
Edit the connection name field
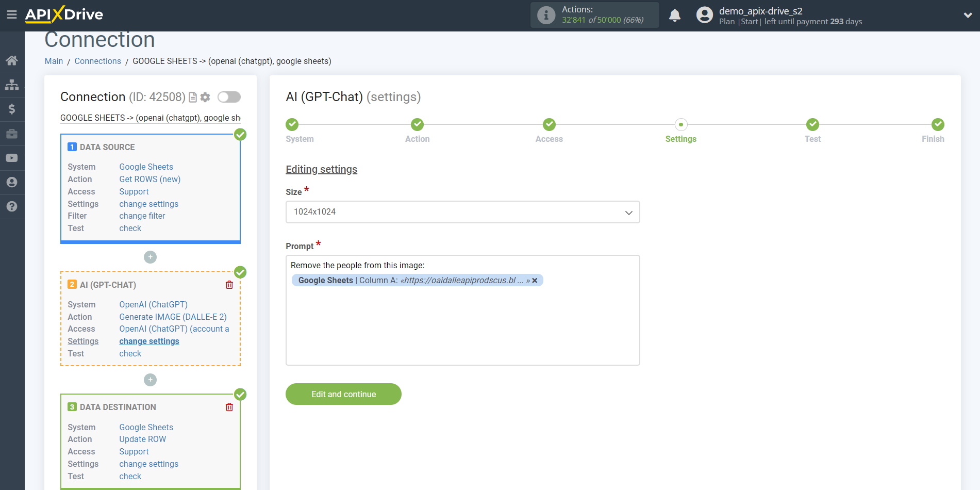pos(150,118)
